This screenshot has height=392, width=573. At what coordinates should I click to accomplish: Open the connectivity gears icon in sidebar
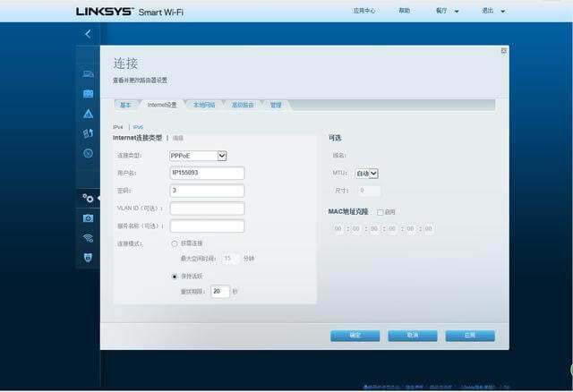[88, 198]
